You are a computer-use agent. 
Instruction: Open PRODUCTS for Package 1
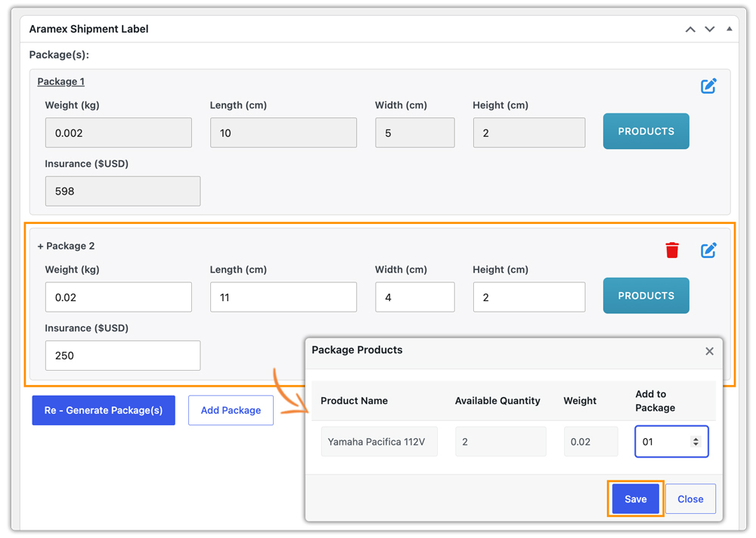(x=646, y=131)
